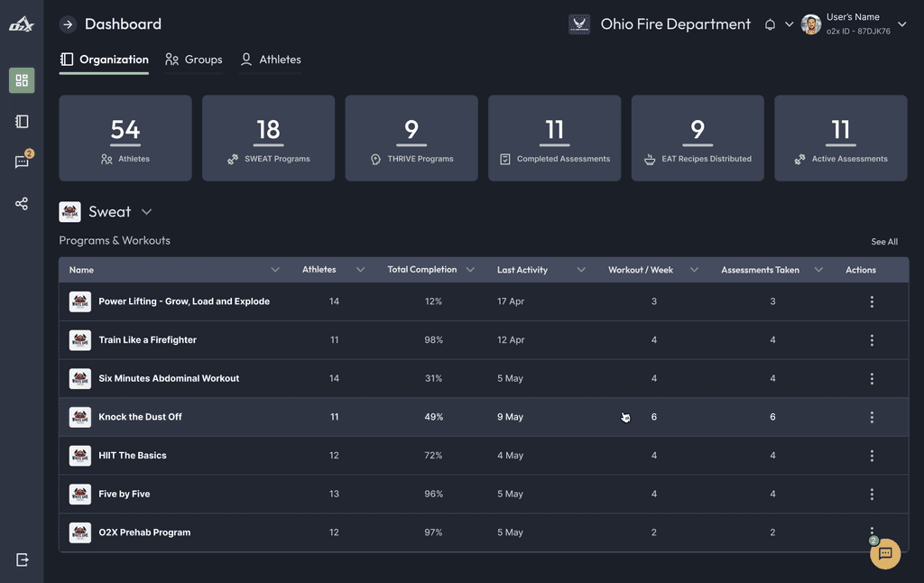The height and width of the screenshot is (583, 924).
Task: Click the Ohio Fire Department emblem
Action: (579, 24)
